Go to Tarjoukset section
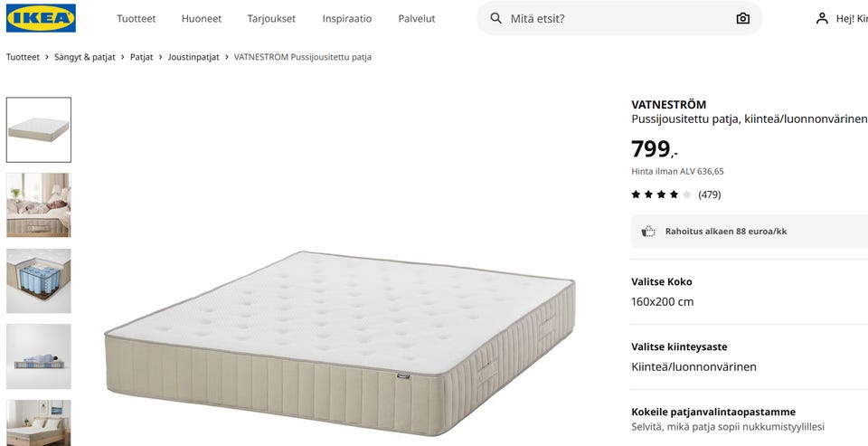The height and width of the screenshot is (446, 868). [x=269, y=18]
